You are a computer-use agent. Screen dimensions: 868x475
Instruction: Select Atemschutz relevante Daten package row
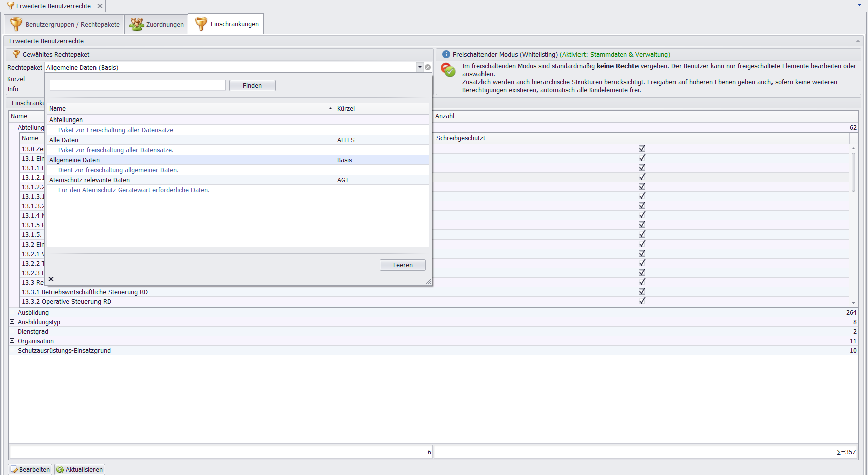[191, 180]
